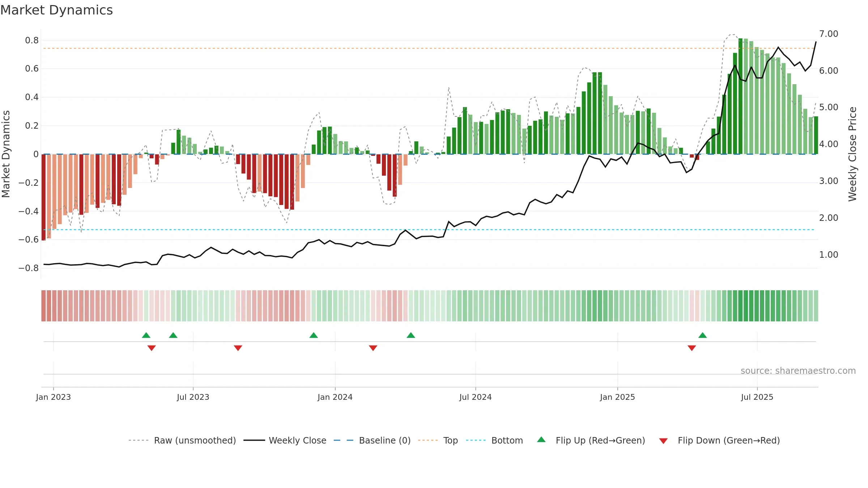The height and width of the screenshot is (488, 868).
Task: Click the green flip-up marker between Jan and Jul 2024
Action: tap(411, 335)
